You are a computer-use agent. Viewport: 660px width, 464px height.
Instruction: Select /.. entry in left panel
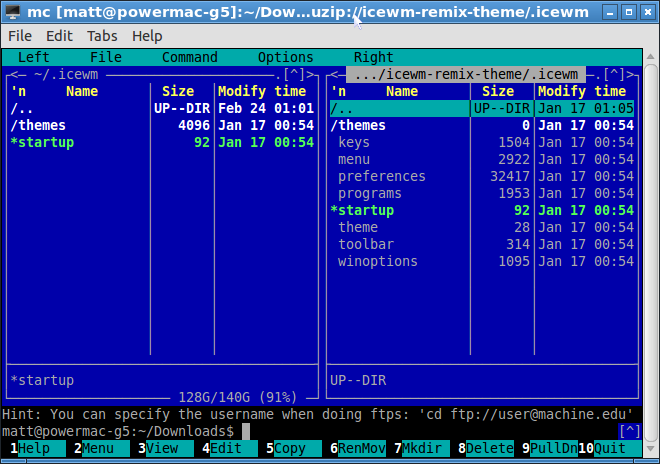pos(162,109)
